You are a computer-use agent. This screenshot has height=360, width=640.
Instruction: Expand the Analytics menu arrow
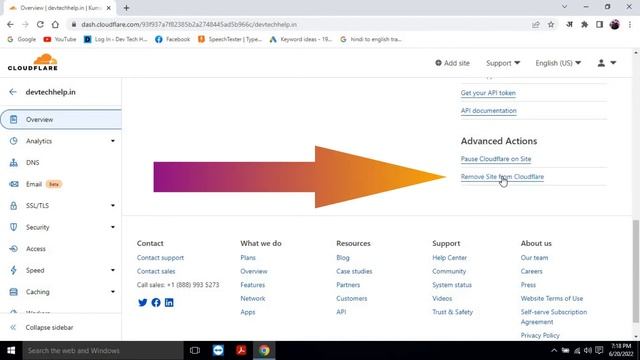[x=113, y=141]
